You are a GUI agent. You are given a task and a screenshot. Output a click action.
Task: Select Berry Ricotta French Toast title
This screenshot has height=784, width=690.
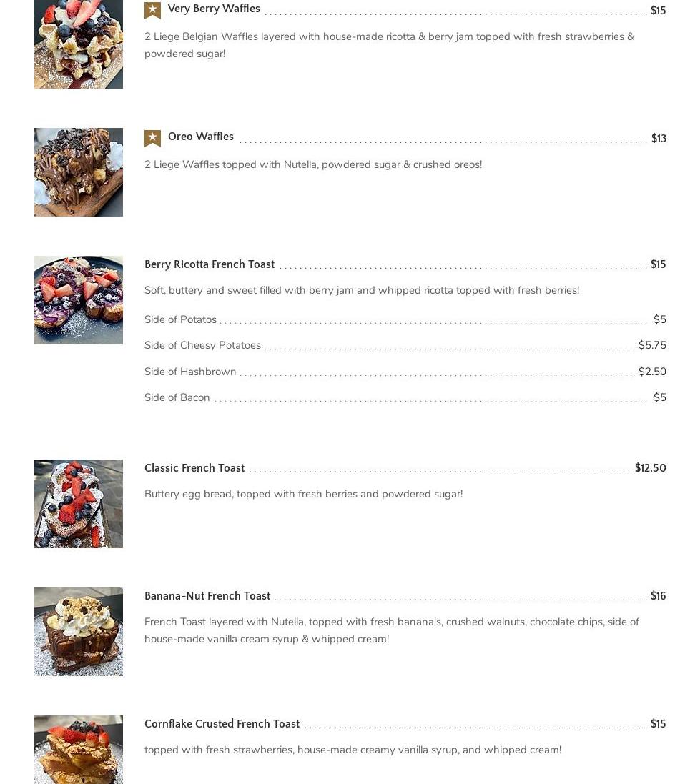[x=210, y=264]
